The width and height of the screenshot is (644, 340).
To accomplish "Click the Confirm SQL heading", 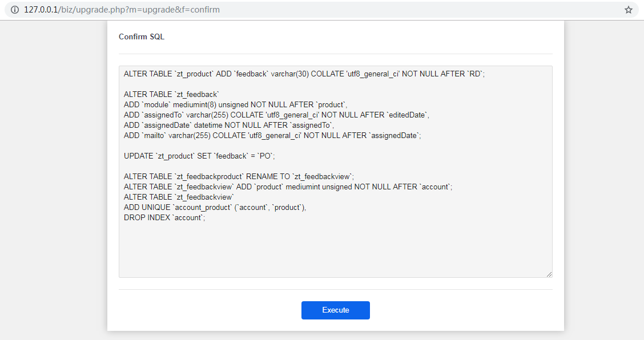I will (x=141, y=37).
